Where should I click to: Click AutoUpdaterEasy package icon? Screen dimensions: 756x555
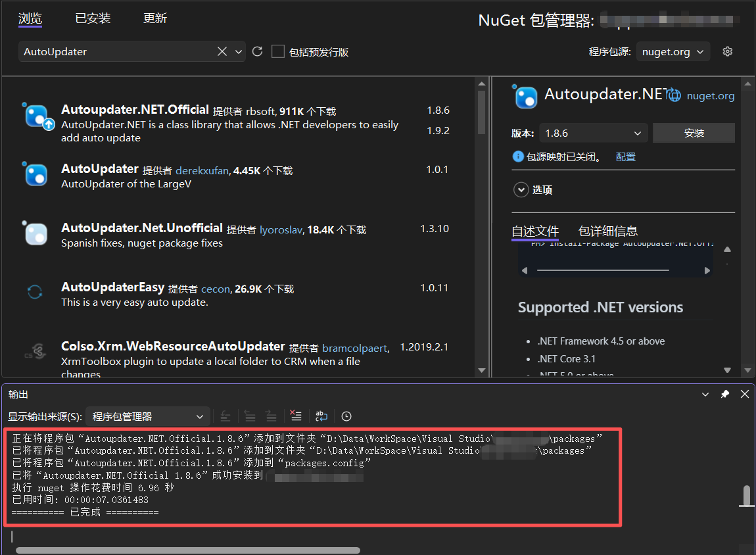tap(35, 292)
